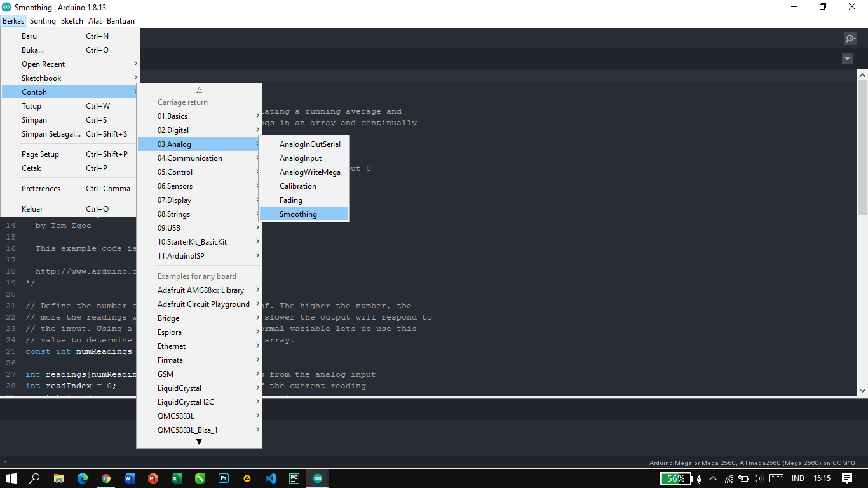The image size is (868, 488).
Task: Expand the Sketchbook submenu
Action: (70, 78)
